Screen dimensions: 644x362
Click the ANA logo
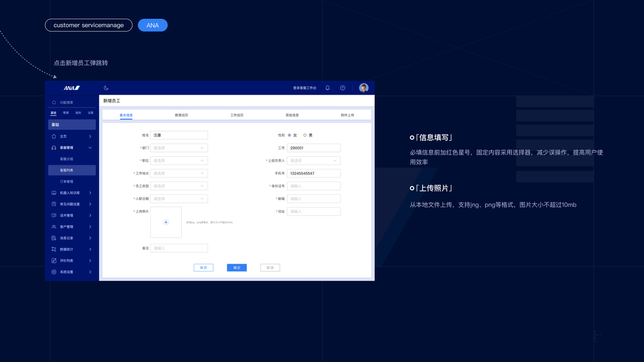tap(72, 88)
